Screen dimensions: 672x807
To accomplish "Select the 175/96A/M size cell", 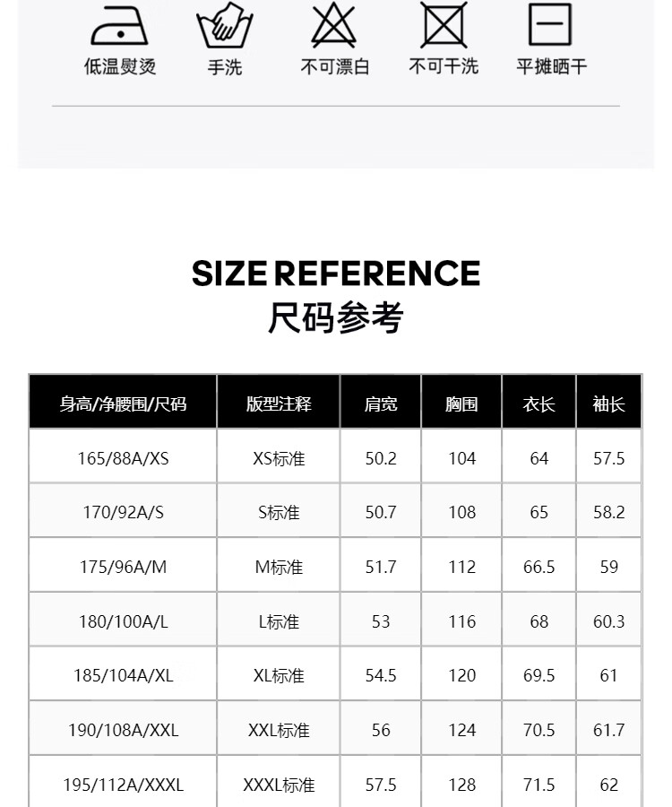I will pos(123,567).
